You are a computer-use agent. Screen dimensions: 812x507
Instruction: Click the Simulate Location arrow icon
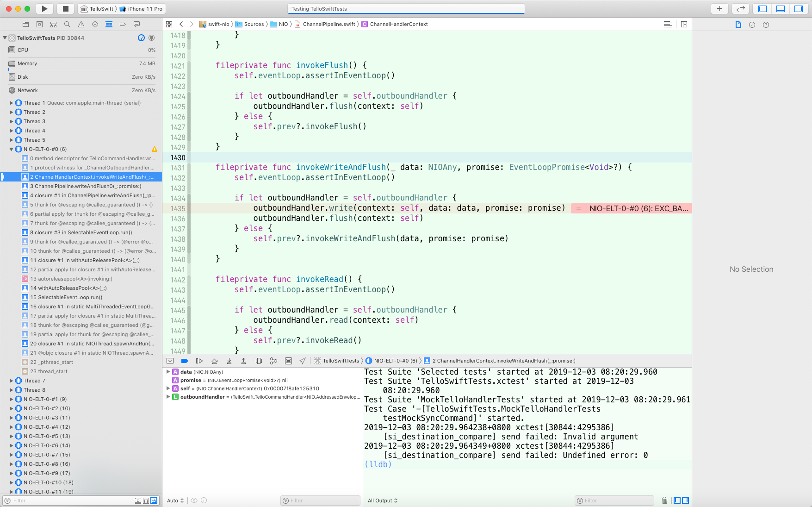[303, 361]
